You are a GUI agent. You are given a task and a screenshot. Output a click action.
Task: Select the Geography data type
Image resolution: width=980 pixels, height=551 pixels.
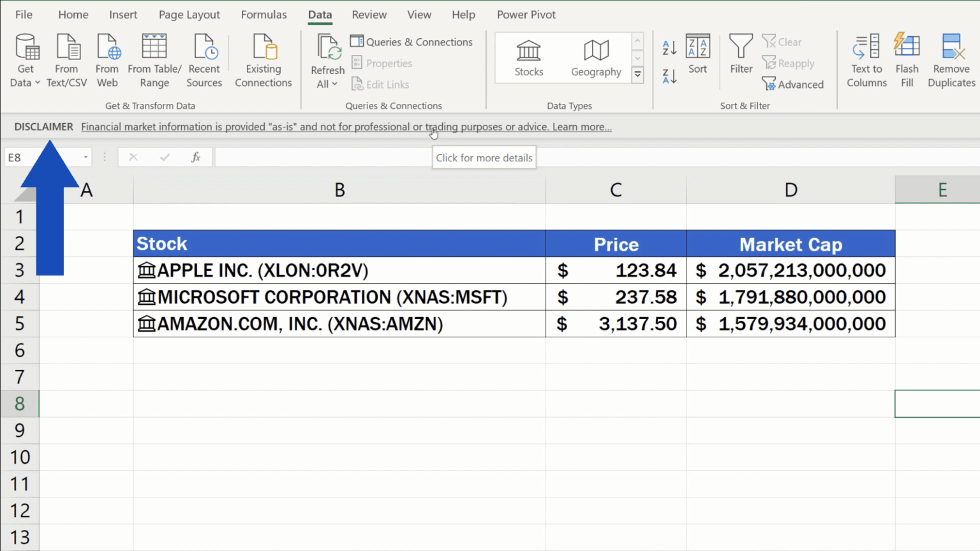pyautogui.click(x=595, y=57)
